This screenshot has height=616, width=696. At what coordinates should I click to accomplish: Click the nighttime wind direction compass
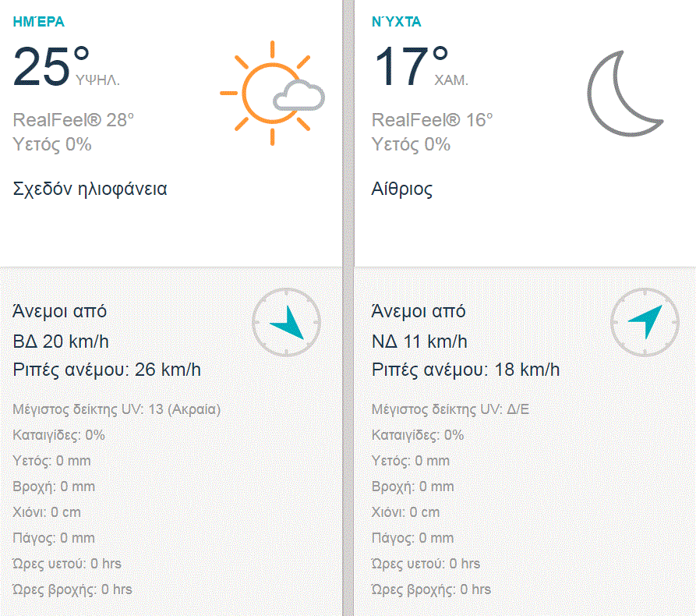[645, 322]
